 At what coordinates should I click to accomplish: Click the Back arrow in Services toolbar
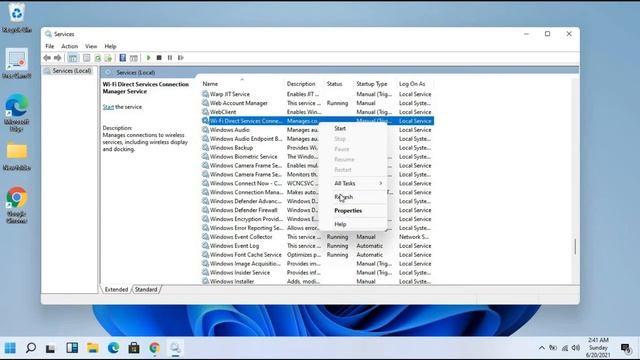tap(47, 58)
